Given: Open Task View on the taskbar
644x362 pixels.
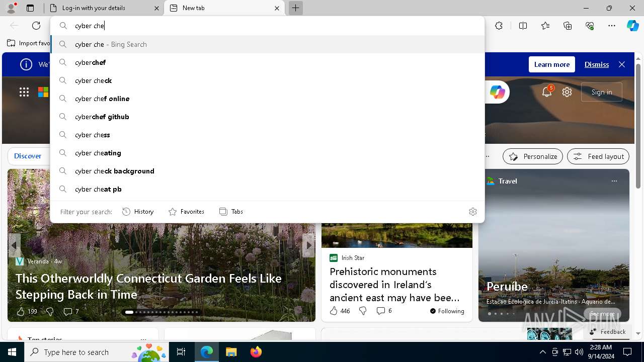Looking at the screenshot, I should (181, 352).
